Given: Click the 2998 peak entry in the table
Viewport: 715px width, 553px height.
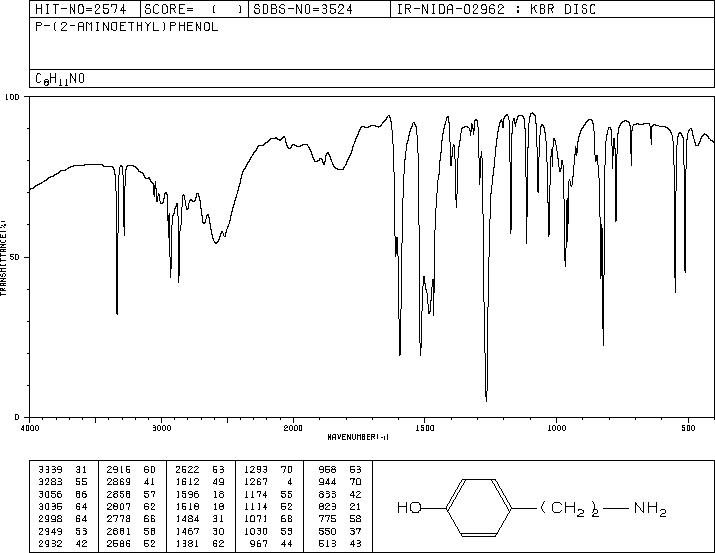Looking at the screenshot, I should [x=63, y=519].
